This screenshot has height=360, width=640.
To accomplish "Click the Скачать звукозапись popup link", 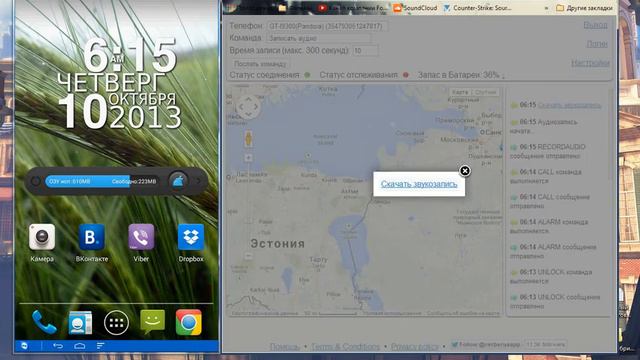I will coord(419,184).
